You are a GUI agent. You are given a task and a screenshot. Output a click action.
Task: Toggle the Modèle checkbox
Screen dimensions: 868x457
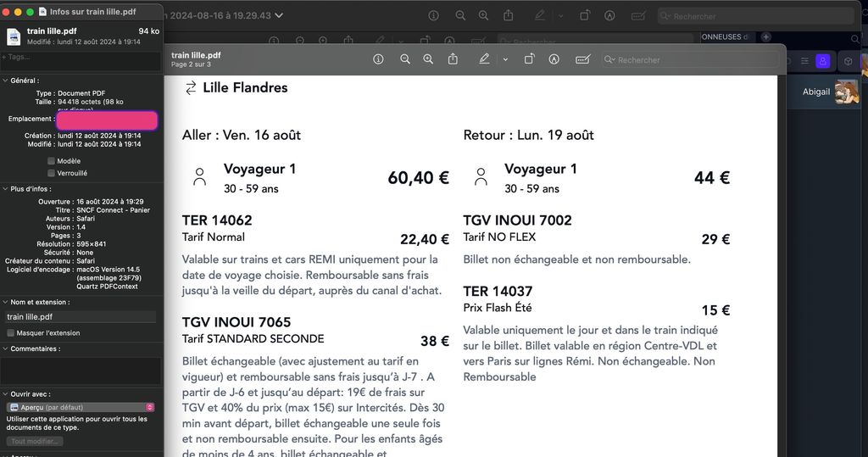coord(51,160)
